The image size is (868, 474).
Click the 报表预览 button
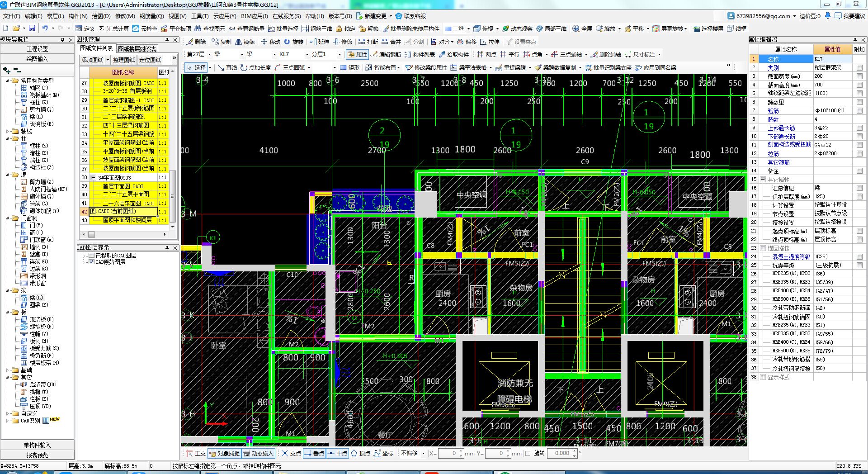click(37, 455)
